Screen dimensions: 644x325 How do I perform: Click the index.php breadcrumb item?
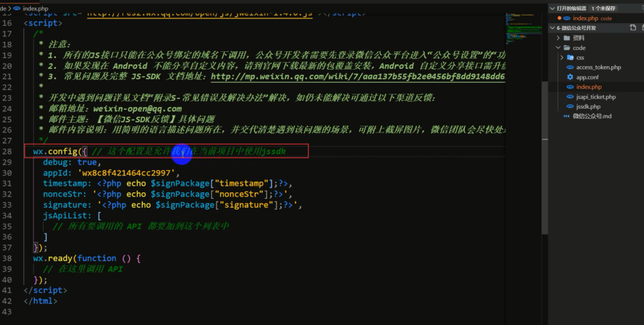coord(36,8)
